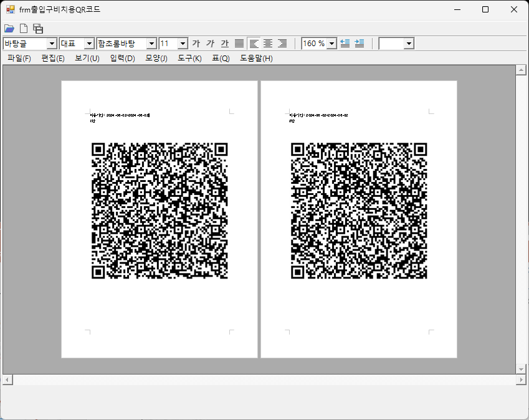This screenshot has width=529, height=420.
Task: Click the decrease line spacing icon
Action: (x=345, y=43)
